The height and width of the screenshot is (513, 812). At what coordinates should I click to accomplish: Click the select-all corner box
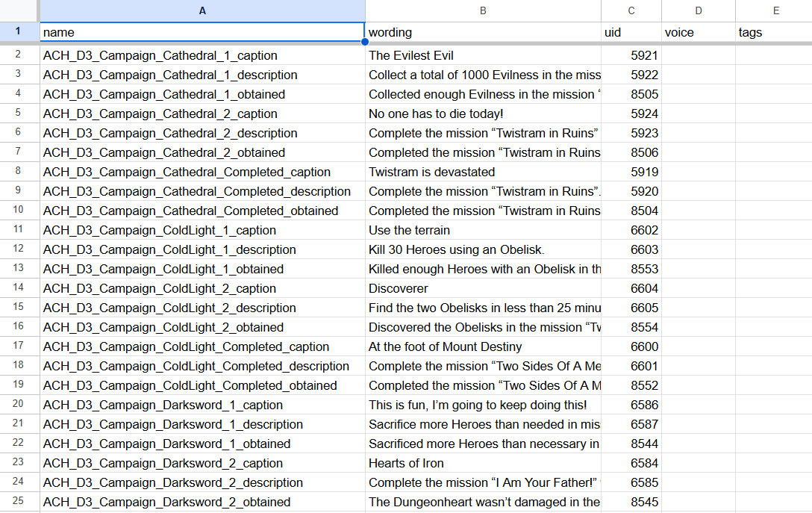click(x=19, y=10)
